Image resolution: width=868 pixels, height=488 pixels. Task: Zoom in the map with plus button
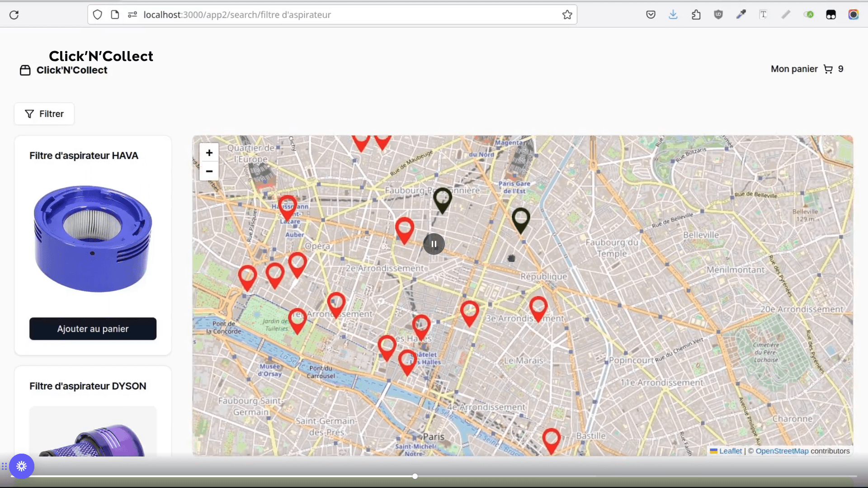coord(209,153)
